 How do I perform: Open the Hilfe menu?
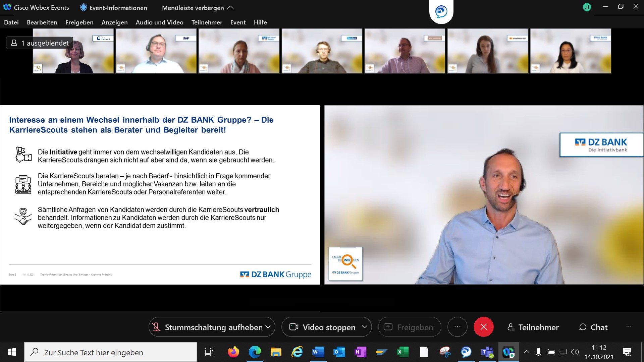(x=260, y=22)
